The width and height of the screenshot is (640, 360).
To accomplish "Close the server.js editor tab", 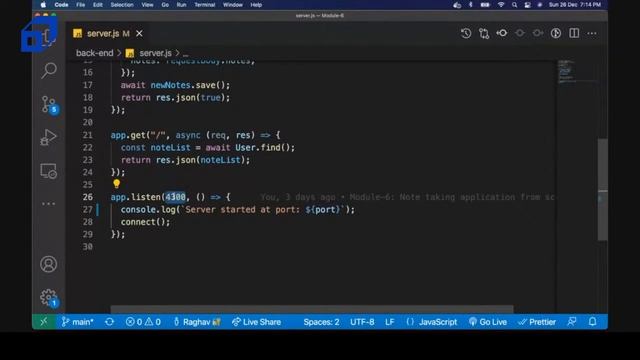I will (139, 33).
